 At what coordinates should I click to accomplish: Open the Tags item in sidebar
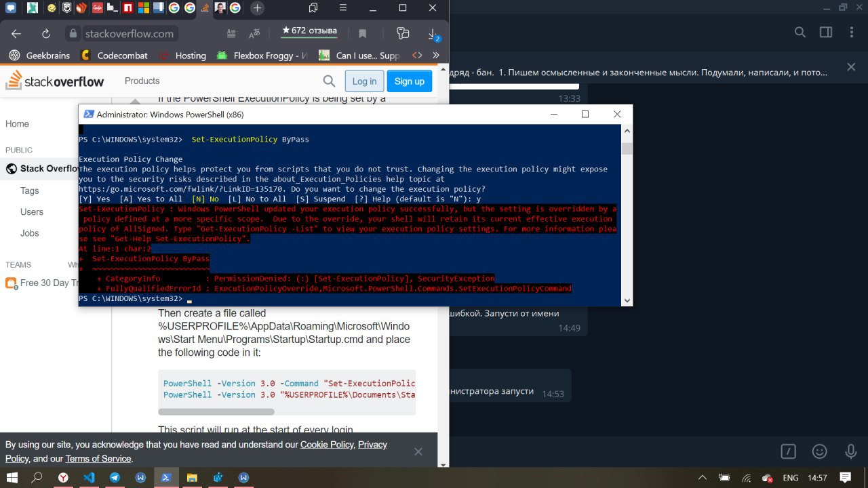(30, 190)
